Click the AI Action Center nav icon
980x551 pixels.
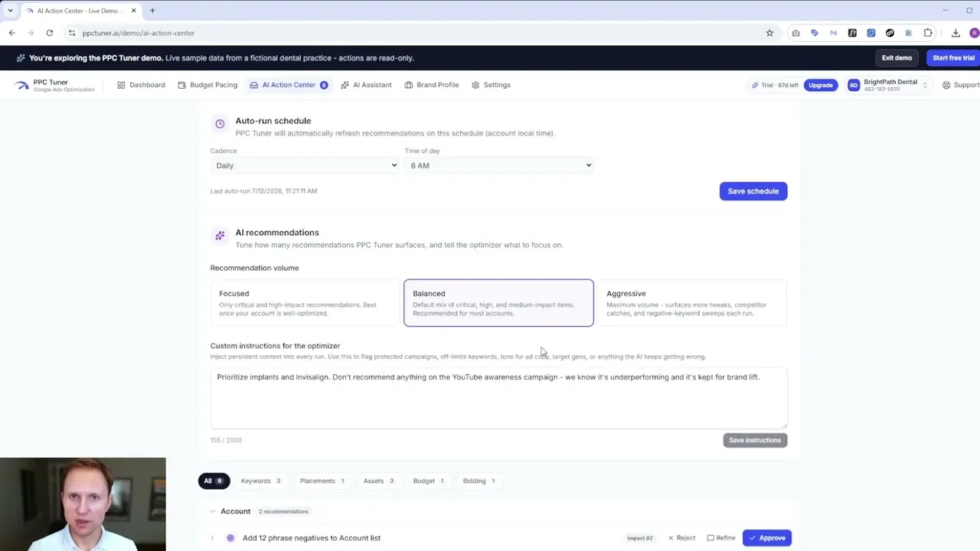point(253,85)
